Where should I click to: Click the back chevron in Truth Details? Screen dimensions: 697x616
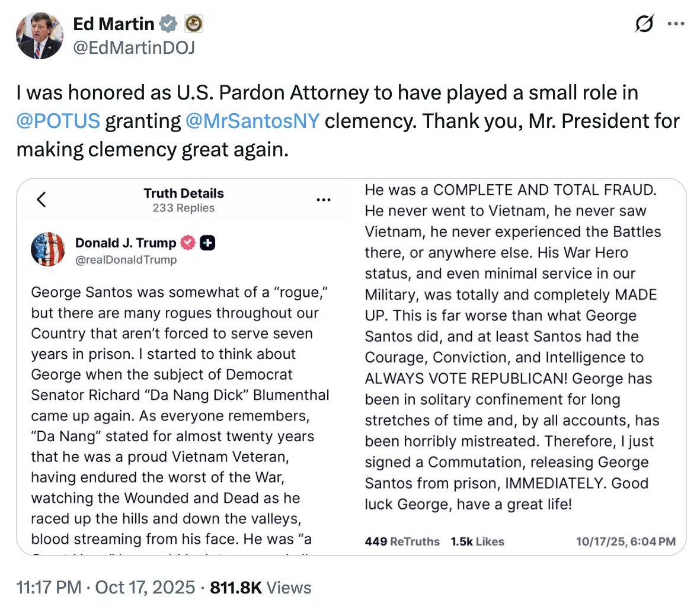[41, 200]
